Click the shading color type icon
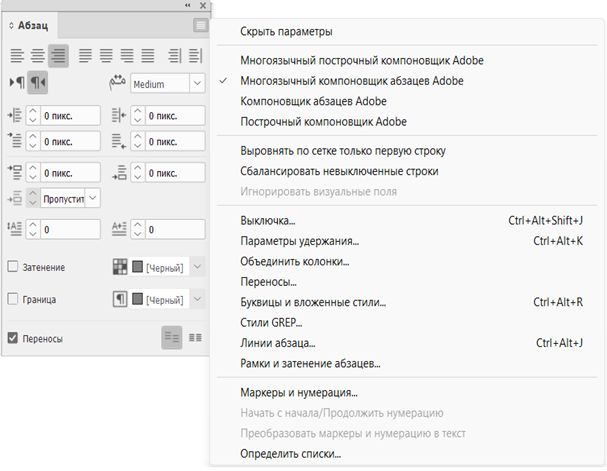Screen dimensions: 607x471 120,267
